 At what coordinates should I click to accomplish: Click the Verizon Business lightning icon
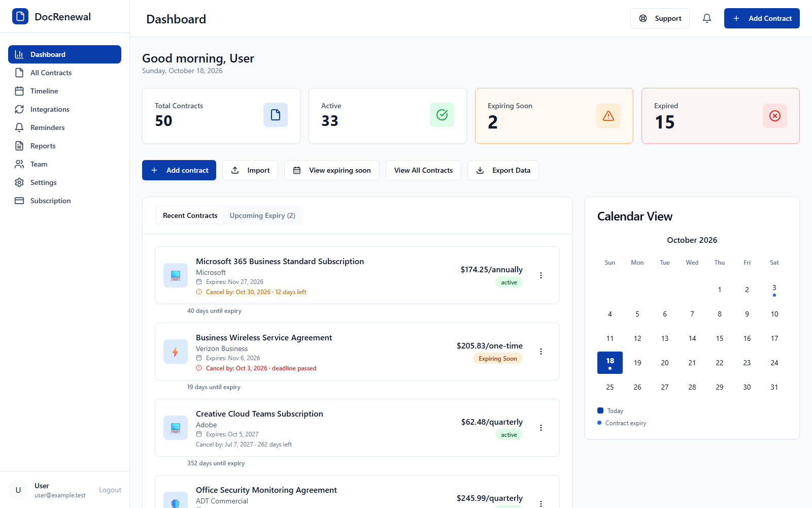point(176,352)
